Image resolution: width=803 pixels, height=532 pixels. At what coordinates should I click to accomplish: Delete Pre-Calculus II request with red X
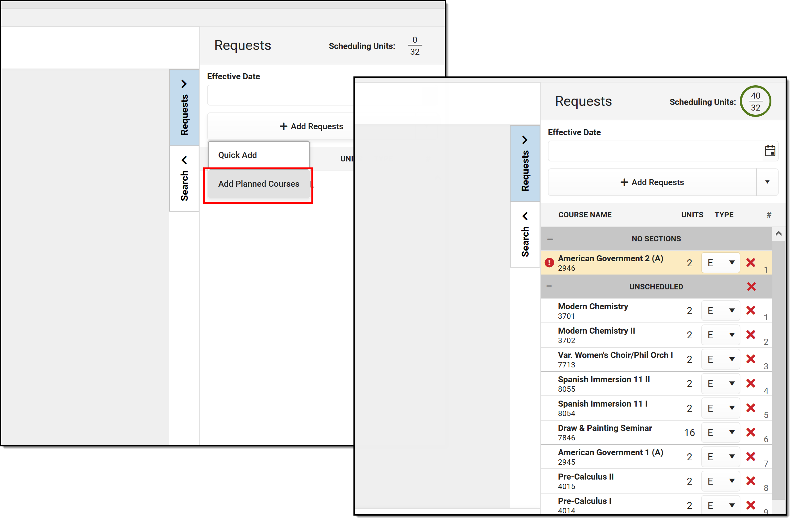point(751,481)
